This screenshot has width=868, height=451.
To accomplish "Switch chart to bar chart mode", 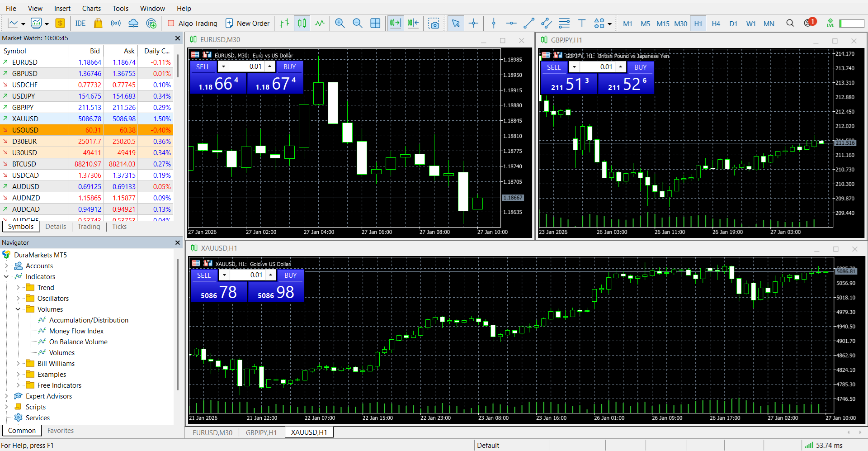I will click(284, 23).
